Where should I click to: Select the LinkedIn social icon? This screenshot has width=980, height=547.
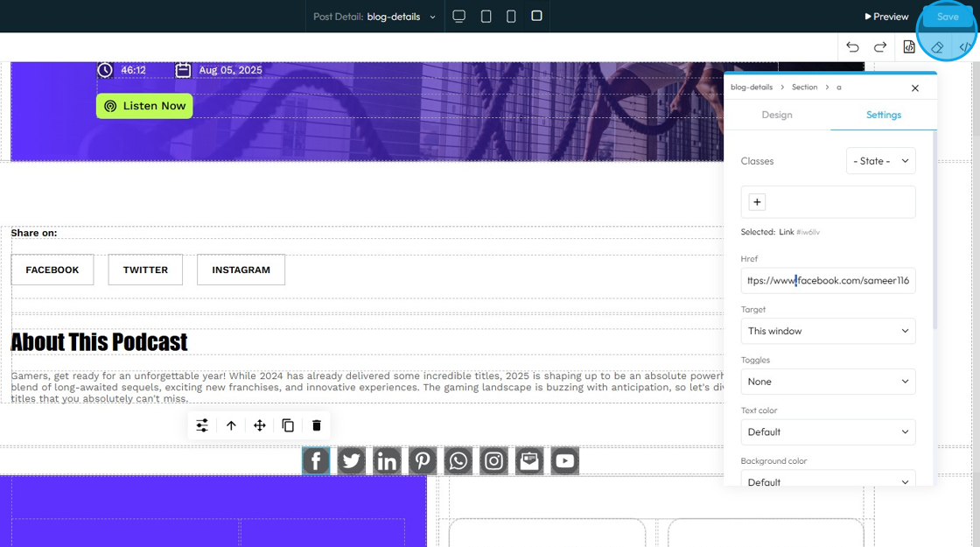387,460
